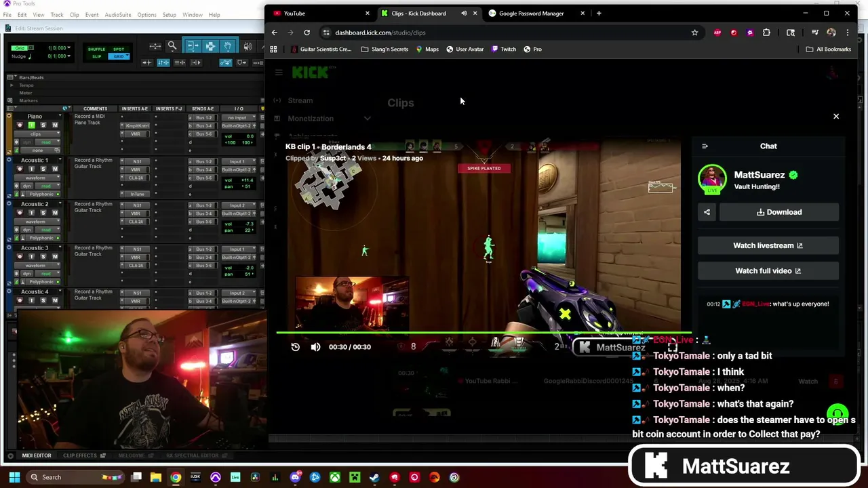
Task: Click the Download clip button
Action: pyautogui.click(x=779, y=212)
